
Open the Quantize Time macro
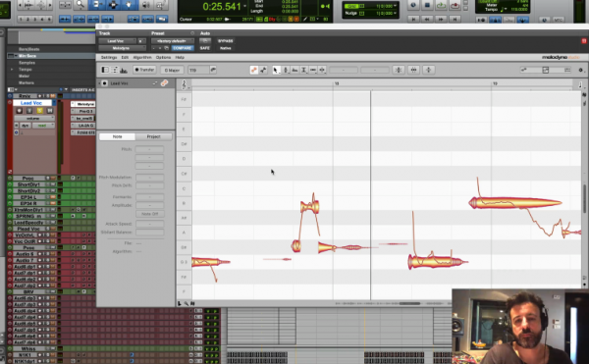pos(413,70)
